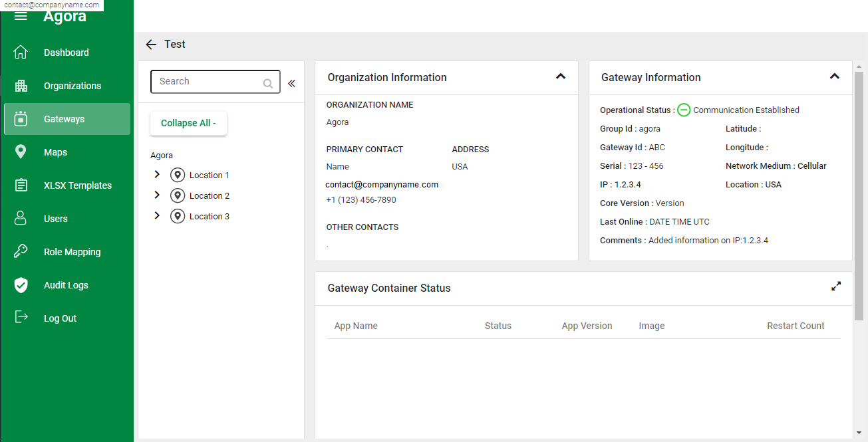
Task: Open Maps from the sidebar
Action: click(67, 152)
